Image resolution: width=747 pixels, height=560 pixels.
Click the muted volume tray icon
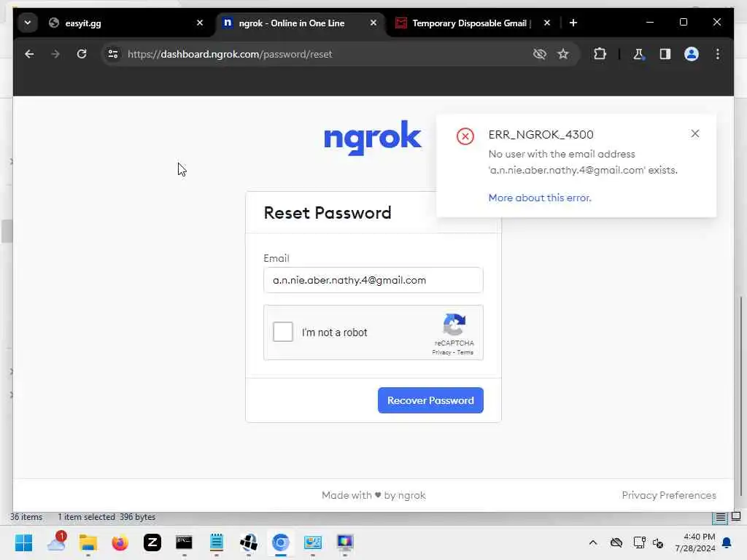[658, 542]
